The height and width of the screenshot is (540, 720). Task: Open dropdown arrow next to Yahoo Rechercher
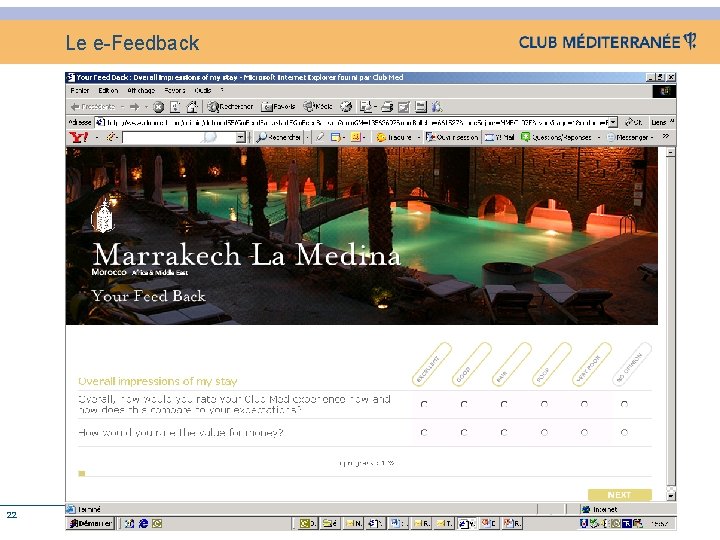[x=308, y=137]
